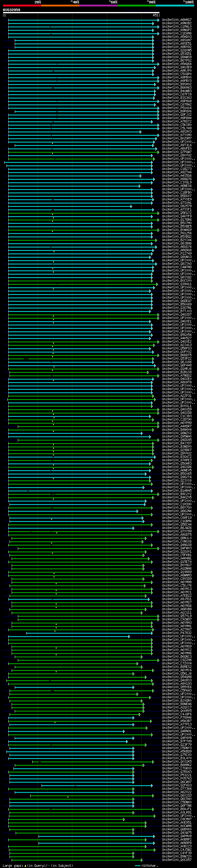Select the UniRef100_A9SUH7 hit label

click(x=177, y=40)
